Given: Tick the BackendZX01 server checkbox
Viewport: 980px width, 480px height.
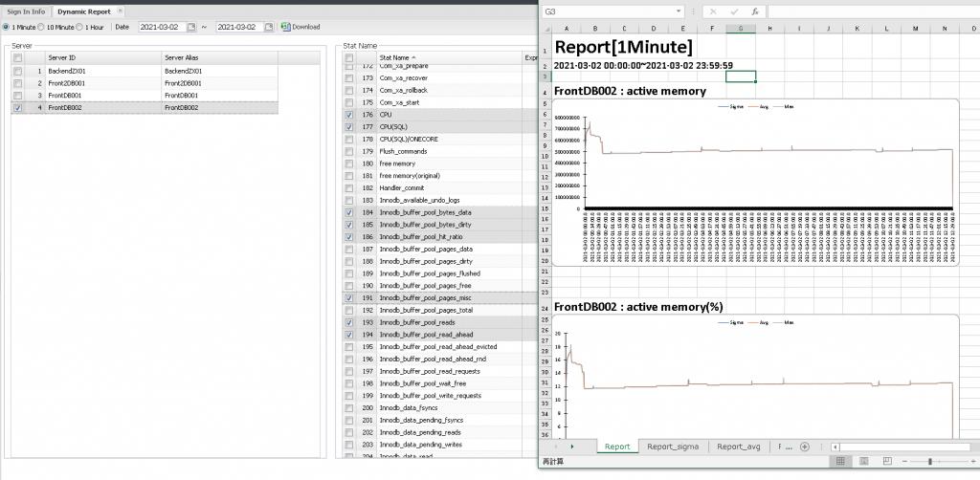Looking at the screenshot, I should point(17,71).
